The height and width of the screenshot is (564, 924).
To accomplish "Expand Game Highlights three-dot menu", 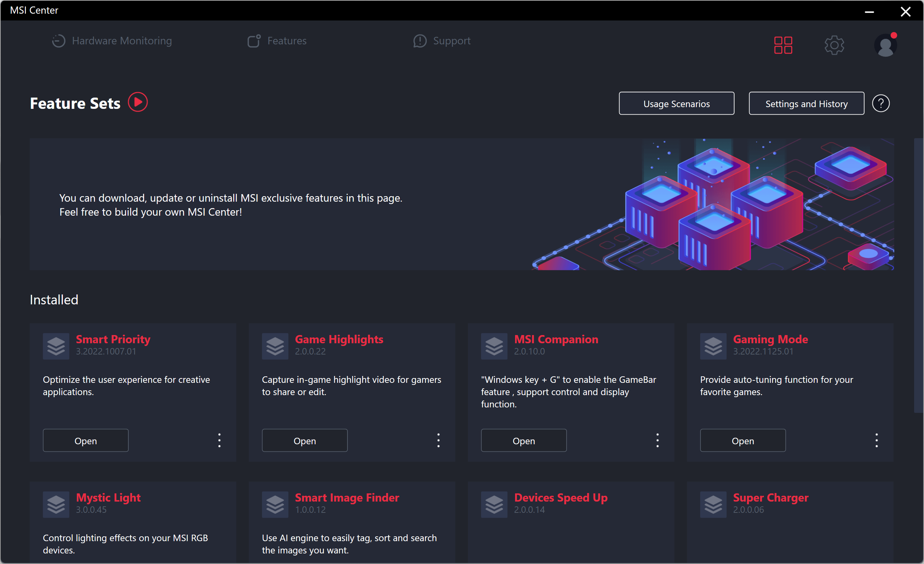I will [438, 440].
